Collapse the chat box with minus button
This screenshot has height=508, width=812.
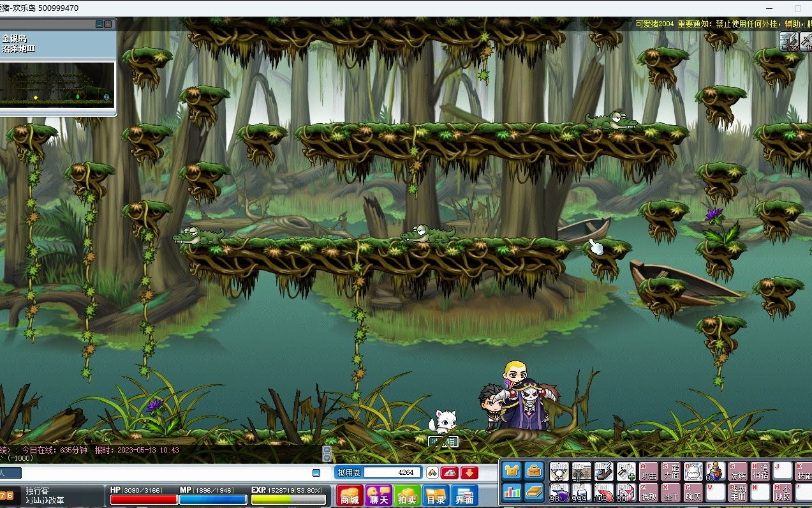click(316, 473)
